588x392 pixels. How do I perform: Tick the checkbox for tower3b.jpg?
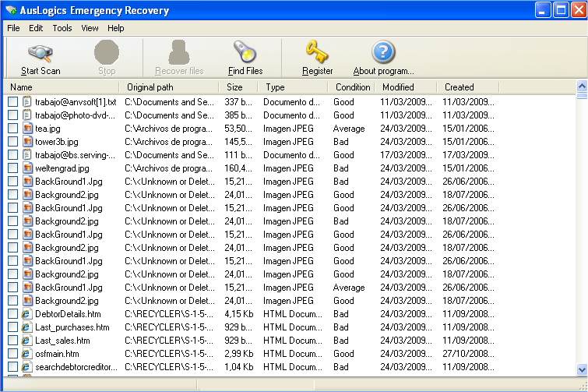click(x=12, y=141)
